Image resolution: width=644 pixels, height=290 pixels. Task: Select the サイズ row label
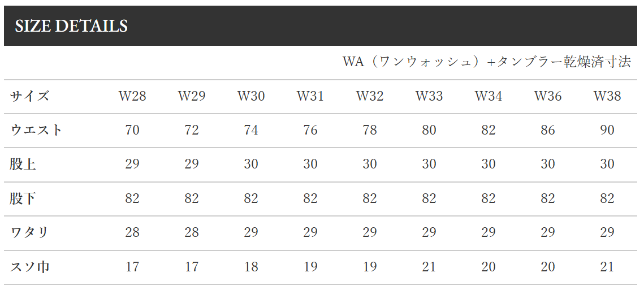29,96
